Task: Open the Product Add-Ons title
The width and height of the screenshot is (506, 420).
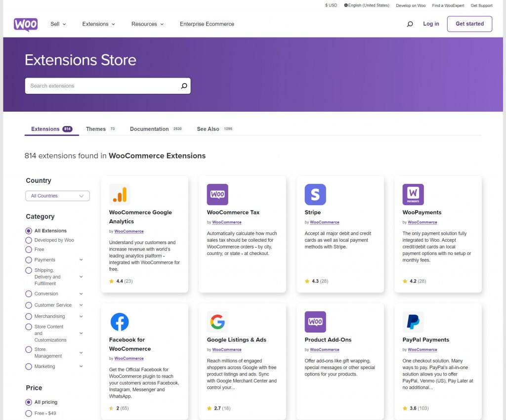Action: pos(328,339)
